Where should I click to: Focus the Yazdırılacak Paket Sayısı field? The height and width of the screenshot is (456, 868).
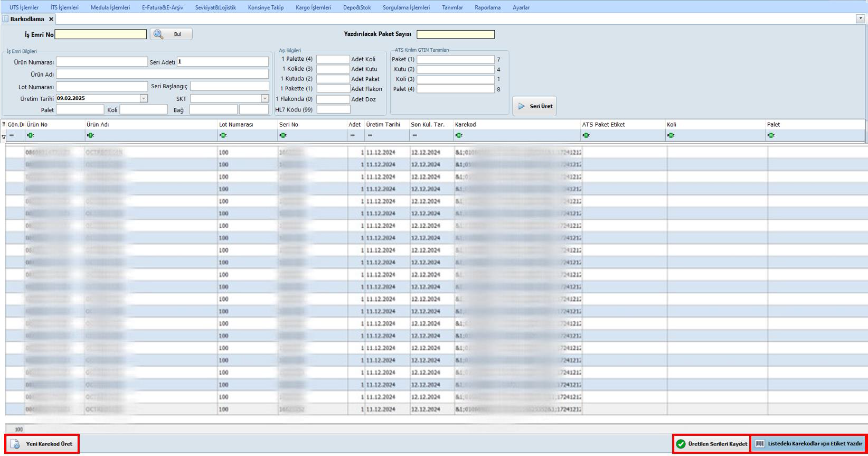(x=455, y=34)
